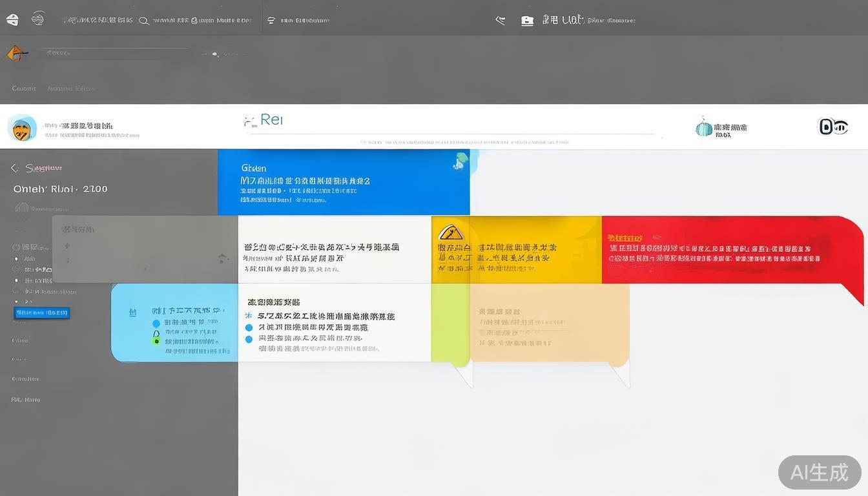Expand the dropdown arrow in the gray card
The height and width of the screenshot is (496, 868).
[x=222, y=258]
